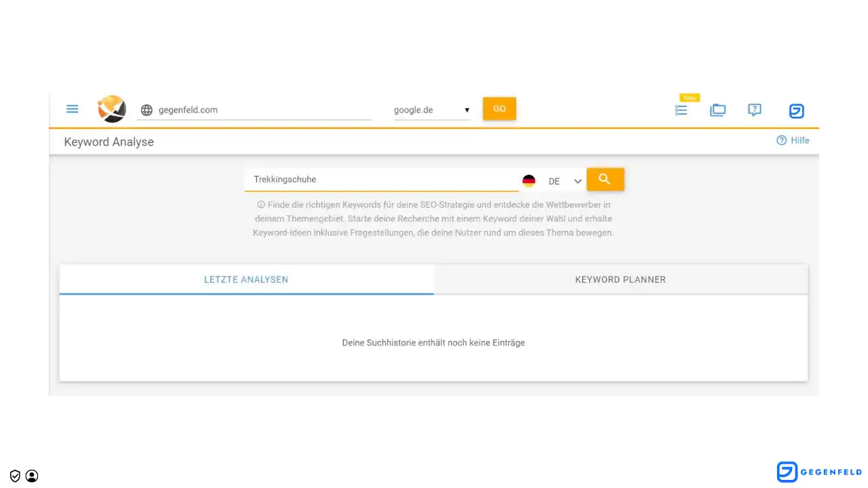Focus the Trekkingschuhe keyword input field
Image resolution: width=868 pixels, height=488 pixels.
382,180
